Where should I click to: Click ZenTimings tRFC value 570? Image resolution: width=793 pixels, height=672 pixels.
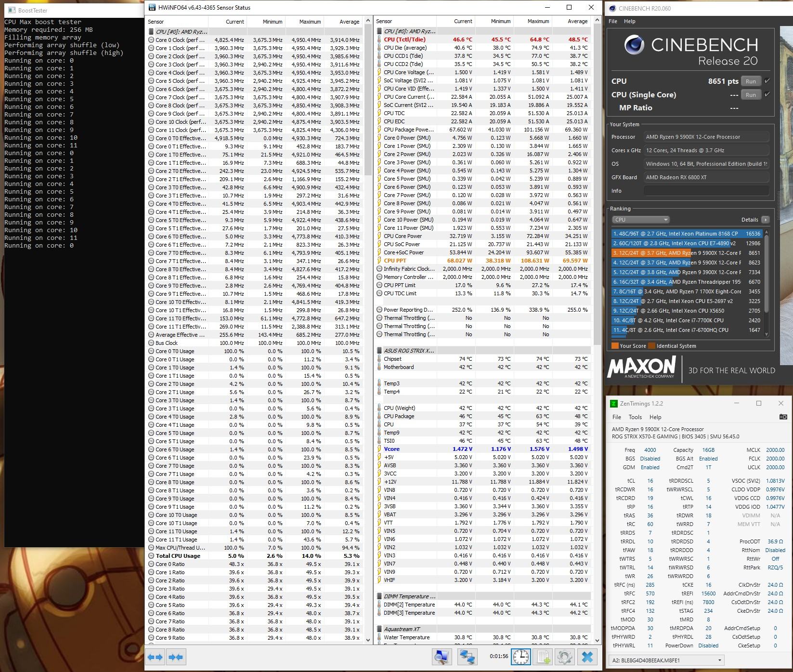(x=650, y=593)
